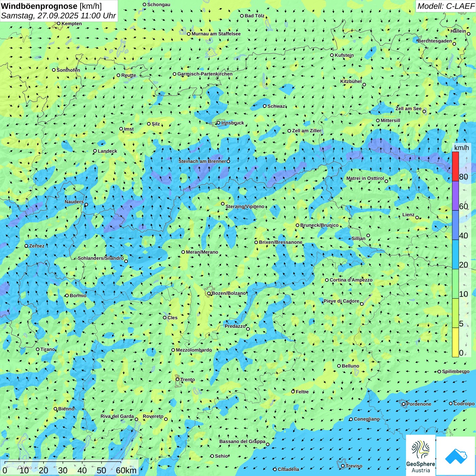Click the purple 60 km/h legend color
The width and height of the screenshot is (476, 476).
click(455, 196)
